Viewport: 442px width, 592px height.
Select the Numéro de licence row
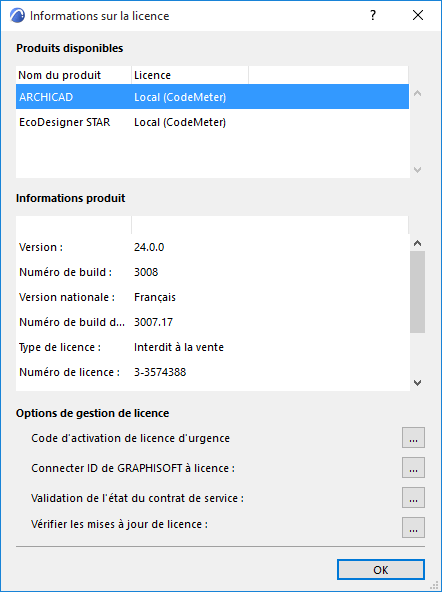(212, 372)
